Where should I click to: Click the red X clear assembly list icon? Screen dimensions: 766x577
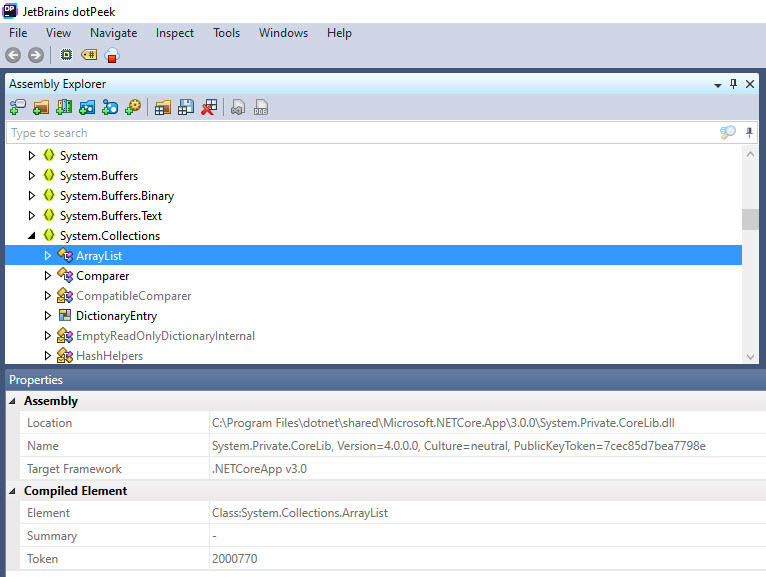pos(209,107)
